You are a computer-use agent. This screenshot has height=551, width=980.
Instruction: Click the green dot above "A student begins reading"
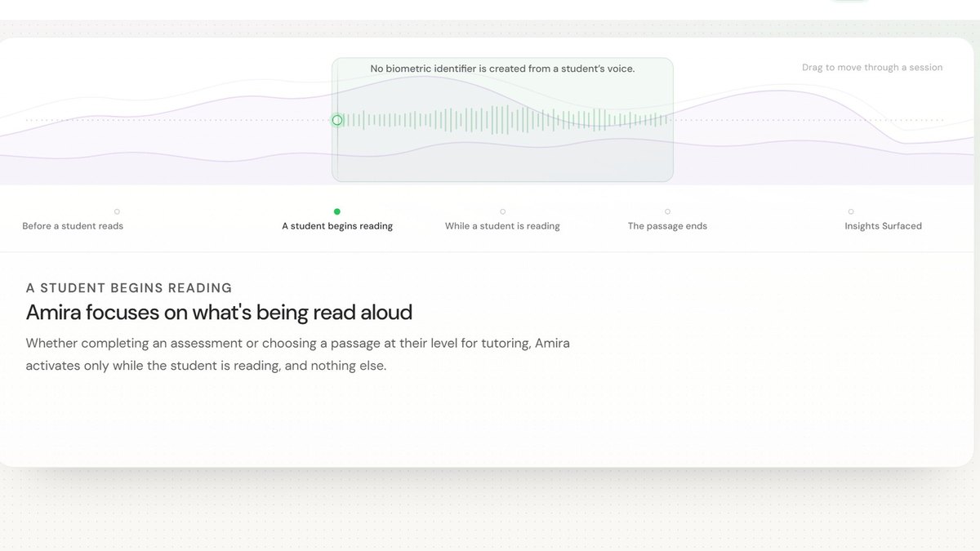coord(337,211)
